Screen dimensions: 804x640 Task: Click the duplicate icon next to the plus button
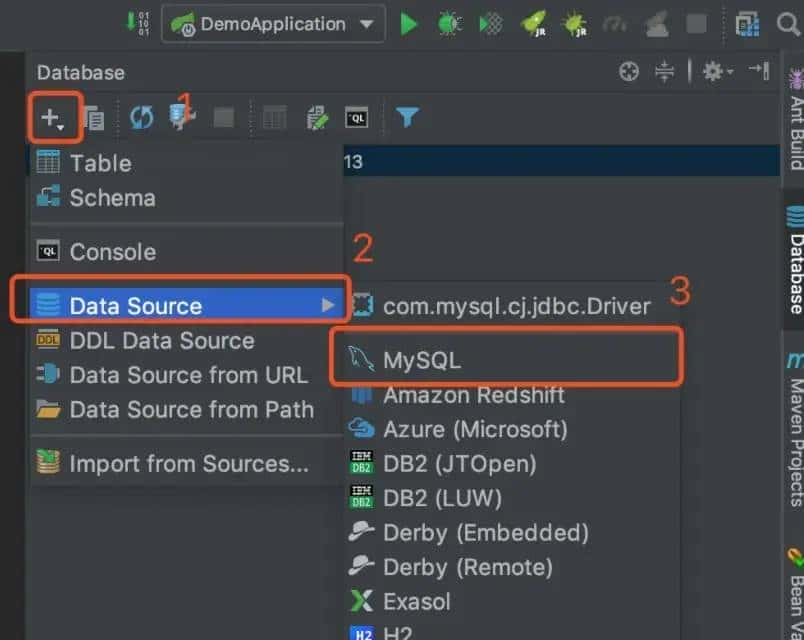(94, 118)
